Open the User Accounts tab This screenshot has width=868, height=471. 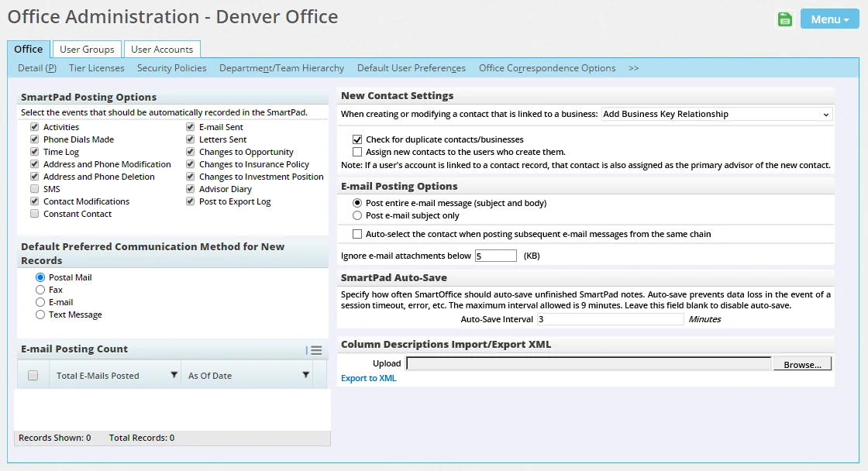(162, 50)
